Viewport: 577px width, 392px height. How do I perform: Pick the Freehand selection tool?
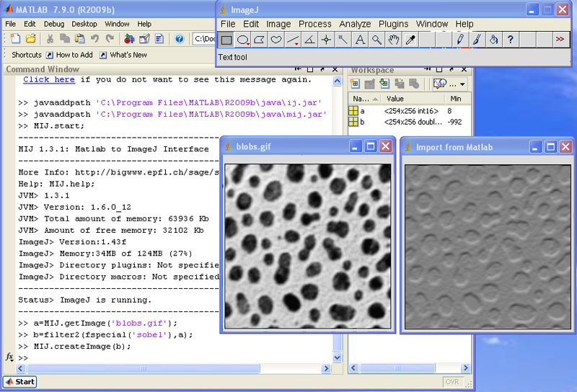click(x=276, y=40)
